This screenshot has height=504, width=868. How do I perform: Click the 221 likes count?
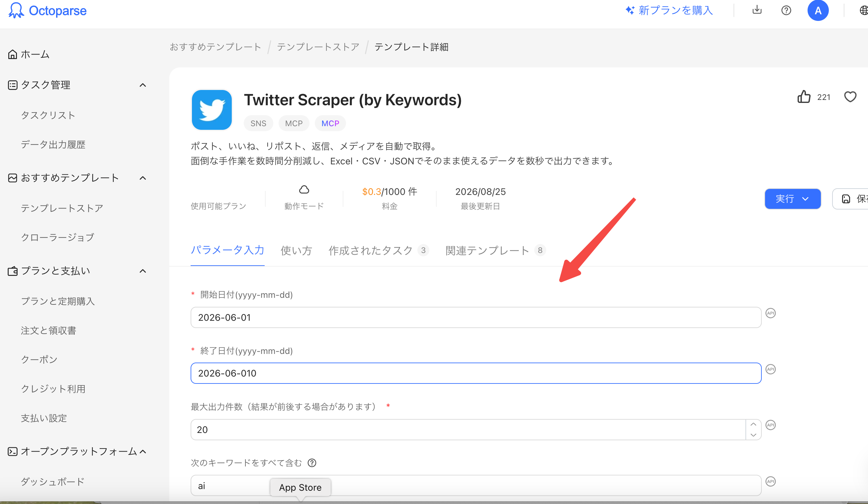click(x=824, y=97)
